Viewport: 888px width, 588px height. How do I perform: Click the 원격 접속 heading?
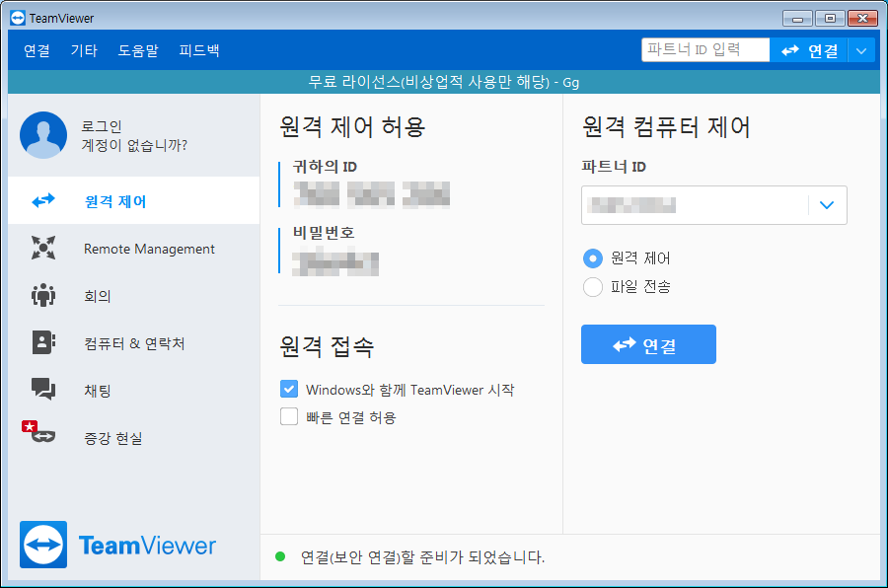(x=327, y=345)
